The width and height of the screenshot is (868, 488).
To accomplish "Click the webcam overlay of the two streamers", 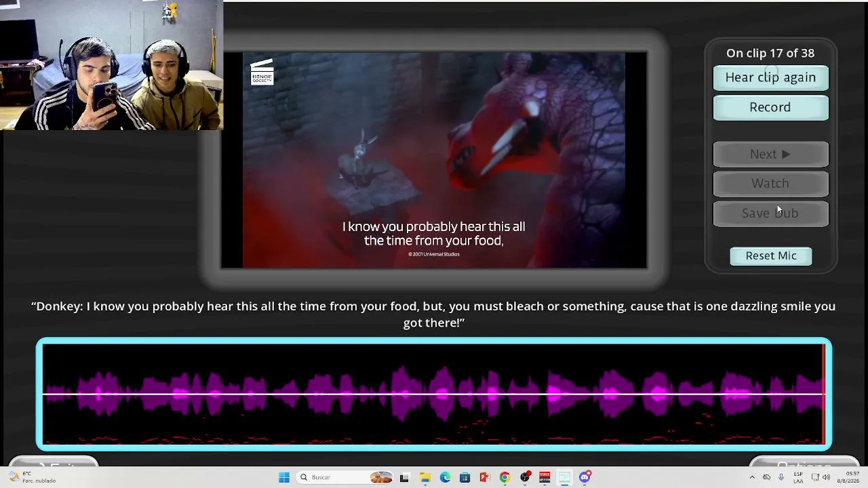I will click(111, 65).
